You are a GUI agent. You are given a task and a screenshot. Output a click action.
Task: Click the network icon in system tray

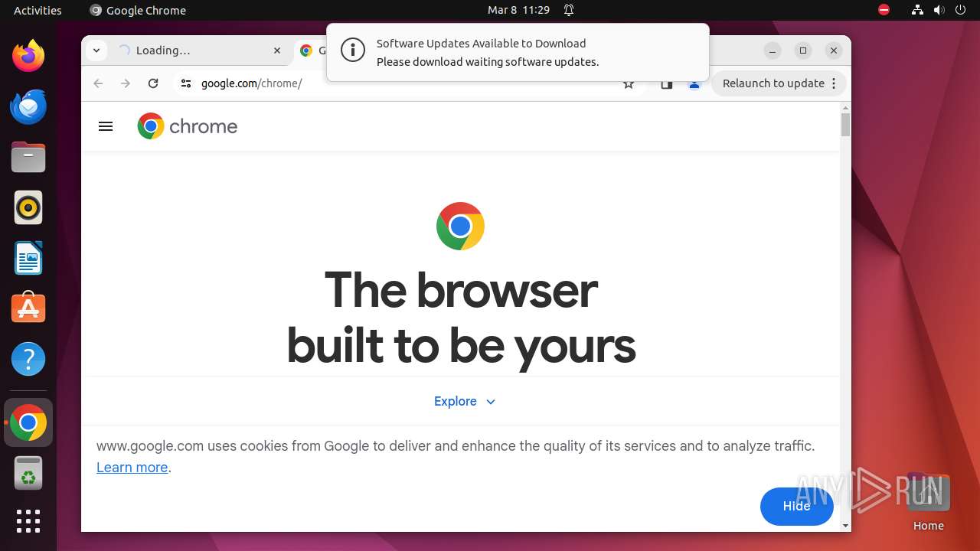pos(917,10)
